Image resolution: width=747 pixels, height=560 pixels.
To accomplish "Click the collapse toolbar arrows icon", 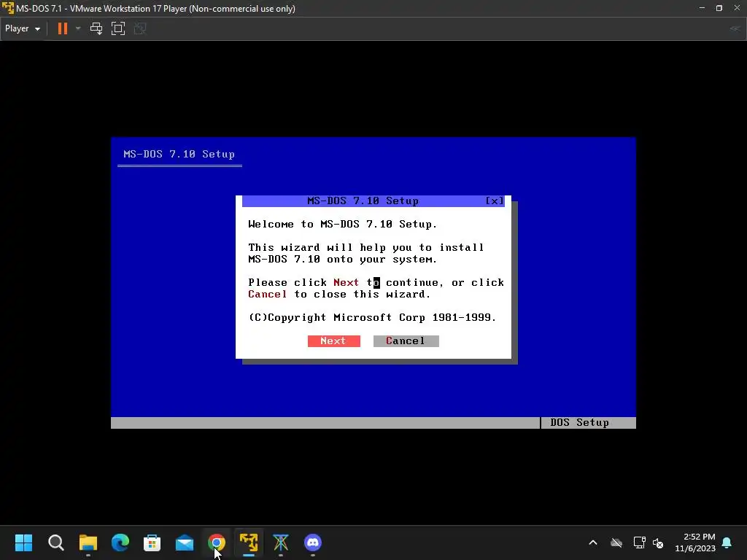I will (735, 28).
